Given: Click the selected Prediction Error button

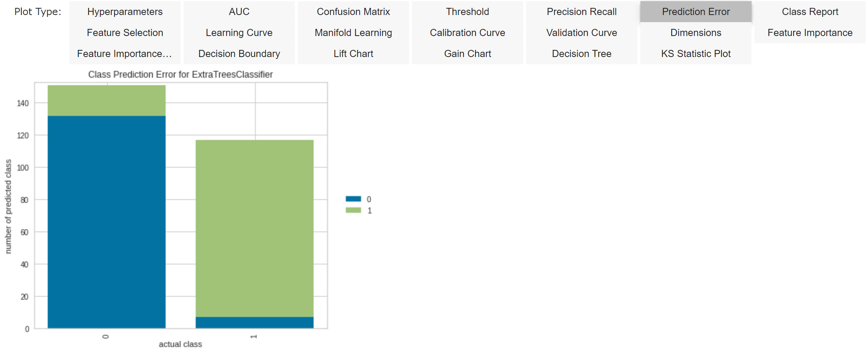Looking at the screenshot, I should pyautogui.click(x=696, y=12).
